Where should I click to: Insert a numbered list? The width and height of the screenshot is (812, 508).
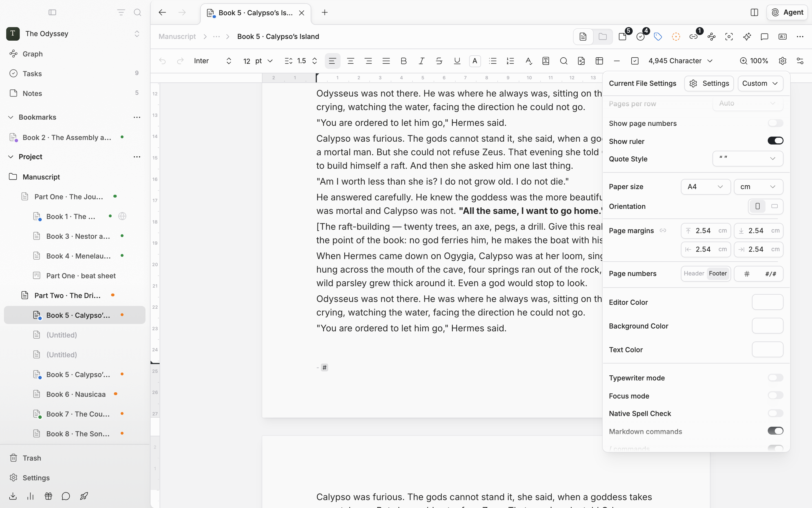click(510, 61)
